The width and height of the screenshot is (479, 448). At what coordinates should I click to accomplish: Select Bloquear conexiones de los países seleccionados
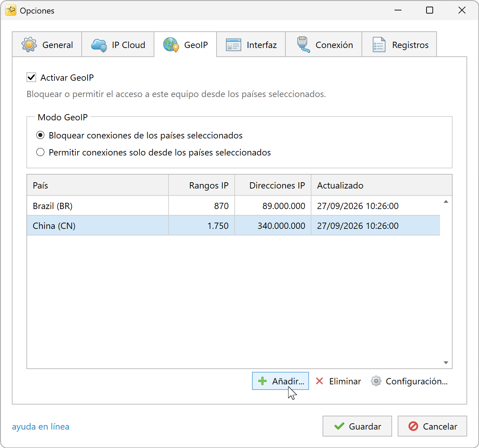coord(40,135)
